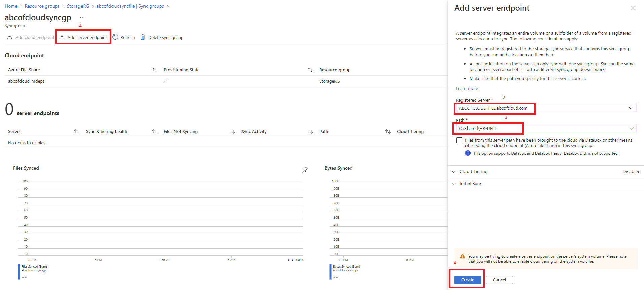
Task: Open the Registered Server dropdown
Action: pyautogui.click(x=631, y=108)
